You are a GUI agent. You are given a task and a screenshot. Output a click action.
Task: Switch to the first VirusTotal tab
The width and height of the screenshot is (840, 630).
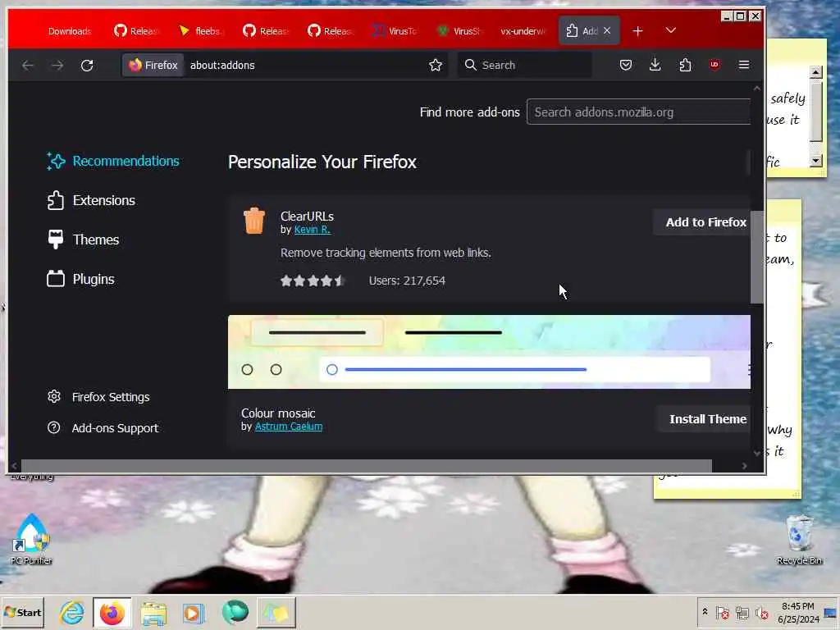tap(395, 31)
